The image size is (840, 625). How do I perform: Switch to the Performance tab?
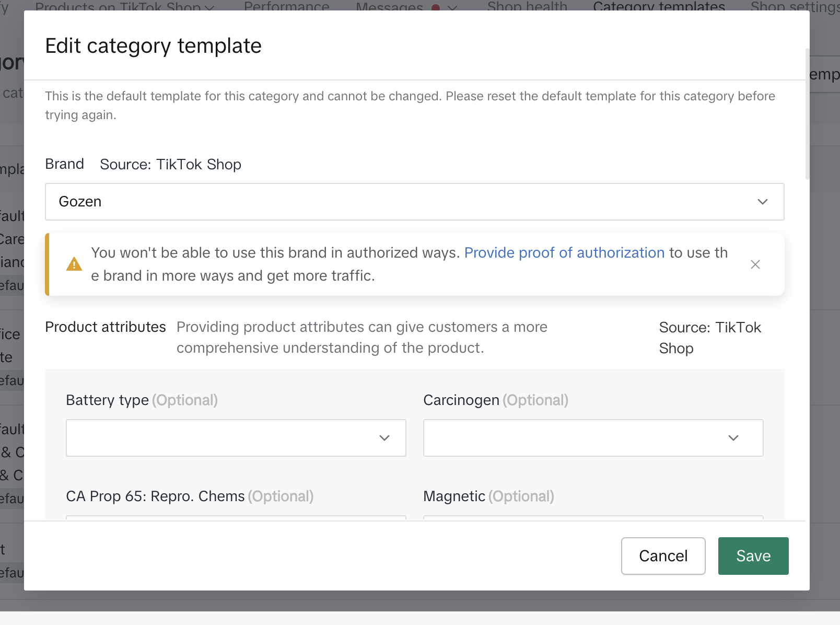coord(286,6)
